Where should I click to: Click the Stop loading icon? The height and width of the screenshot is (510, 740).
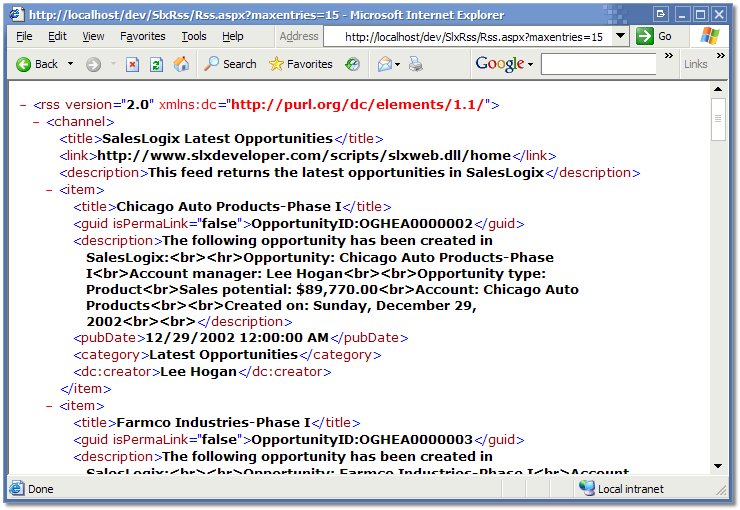133,64
